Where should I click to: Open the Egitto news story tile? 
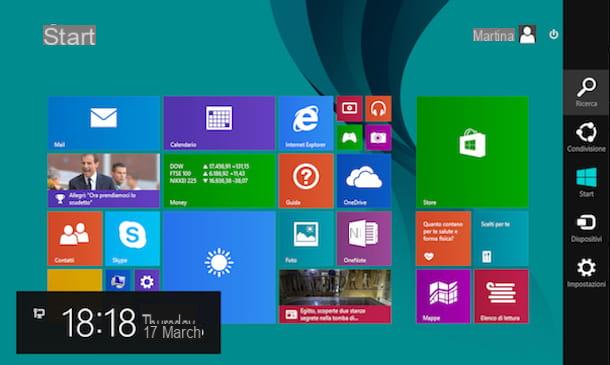coord(335,296)
